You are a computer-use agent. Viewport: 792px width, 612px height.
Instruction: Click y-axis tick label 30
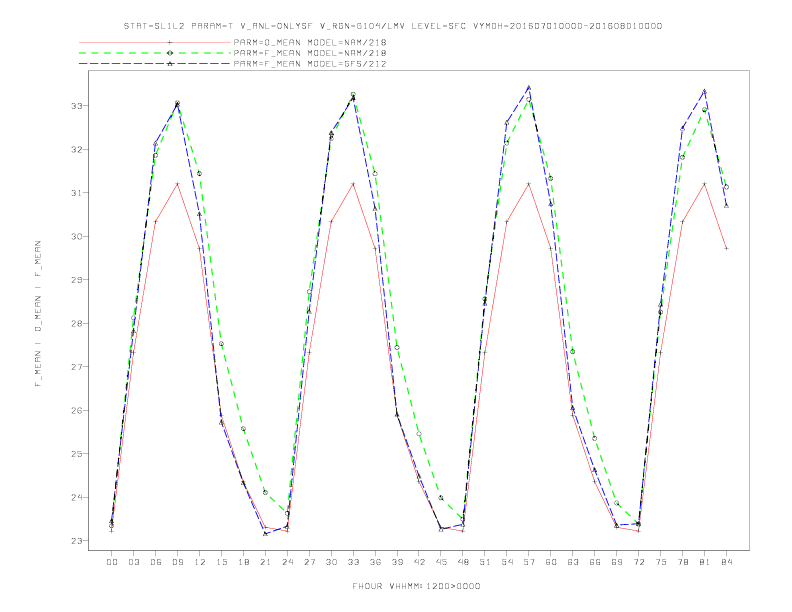coord(77,236)
